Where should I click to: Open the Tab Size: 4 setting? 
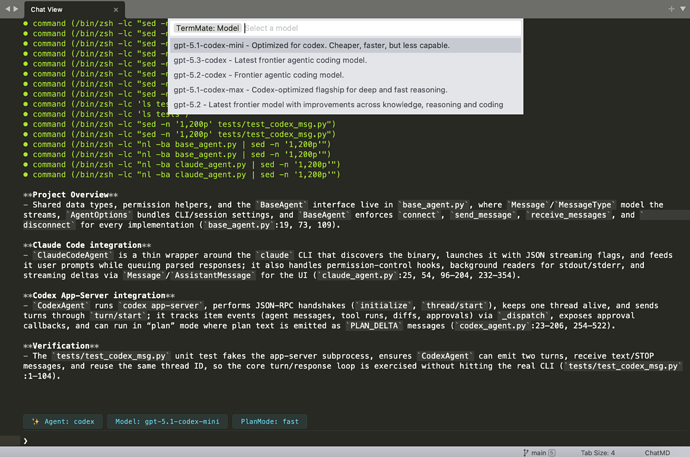(599, 452)
